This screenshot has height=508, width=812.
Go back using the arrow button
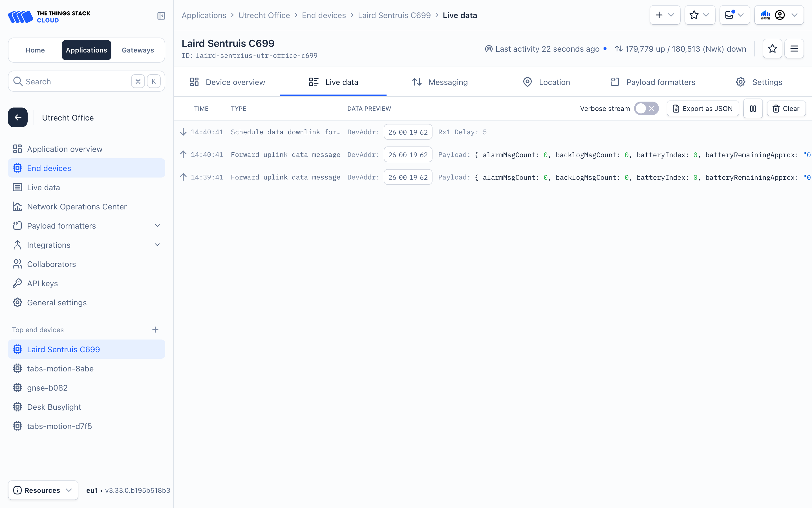pos(18,117)
